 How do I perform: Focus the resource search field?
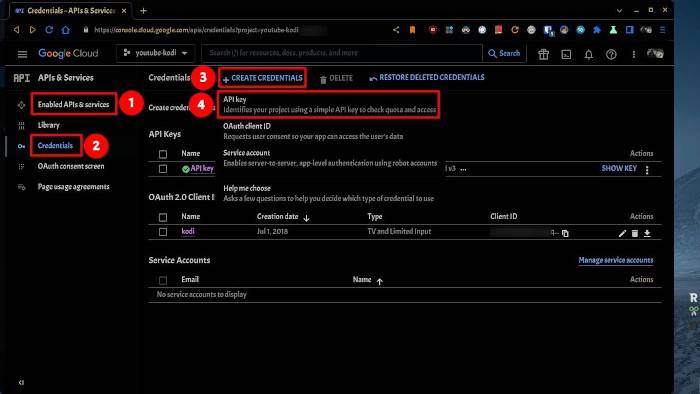pos(342,53)
